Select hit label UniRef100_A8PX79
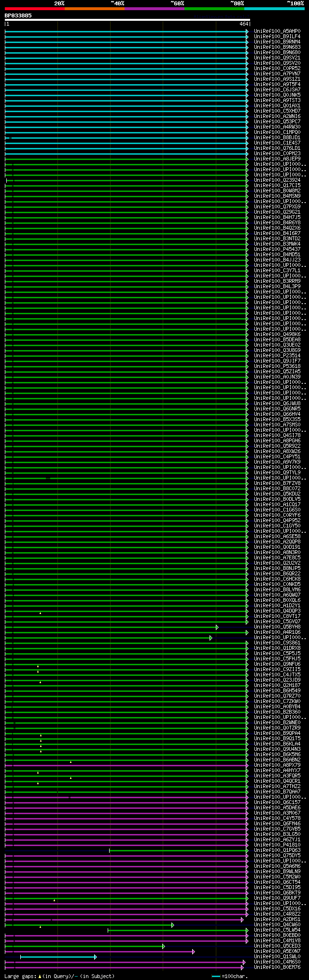This screenshot has width=309, height=980. [277, 765]
